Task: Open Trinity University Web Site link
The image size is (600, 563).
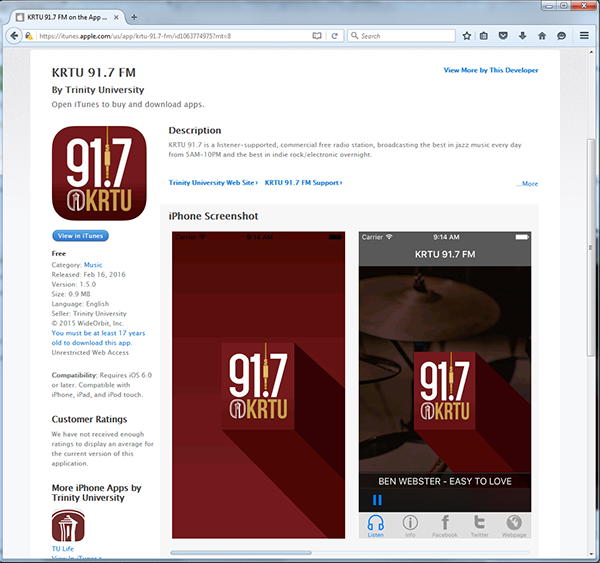Action: point(213,183)
